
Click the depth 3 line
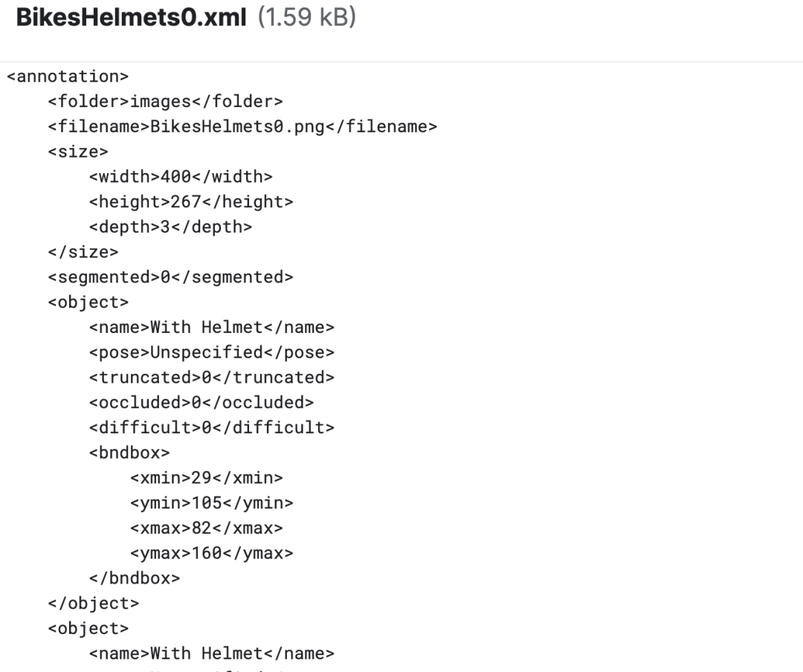[x=170, y=227]
